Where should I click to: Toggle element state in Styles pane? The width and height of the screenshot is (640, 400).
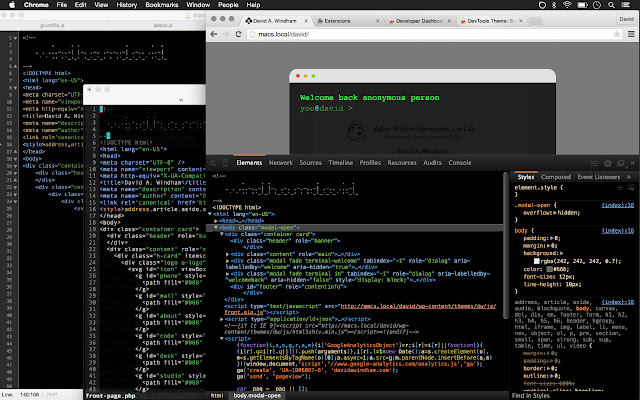[629, 188]
